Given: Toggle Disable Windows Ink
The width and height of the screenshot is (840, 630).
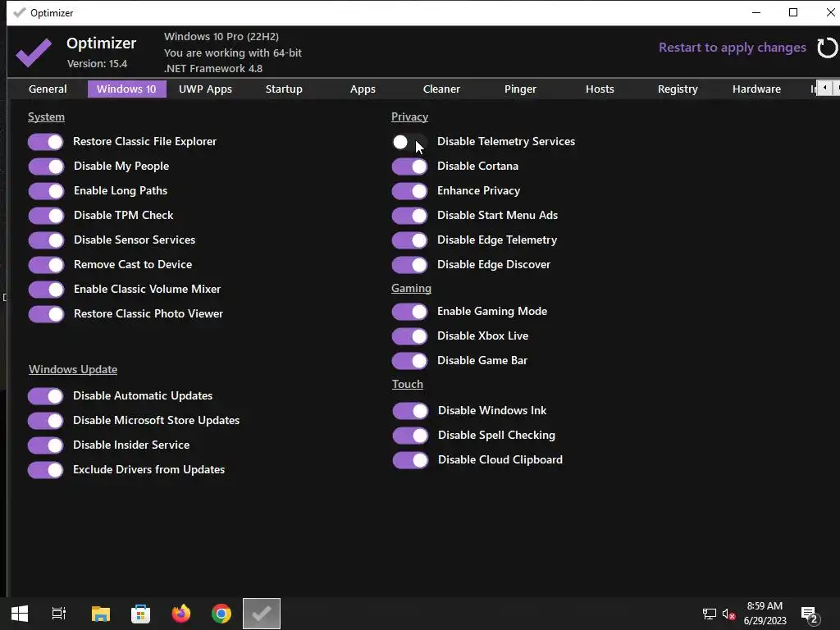Looking at the screenshot, I should 410,411.
